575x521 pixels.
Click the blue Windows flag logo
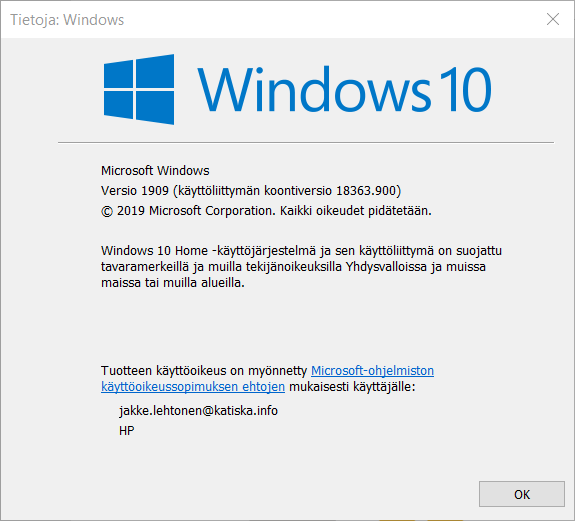tap(139, 89)
